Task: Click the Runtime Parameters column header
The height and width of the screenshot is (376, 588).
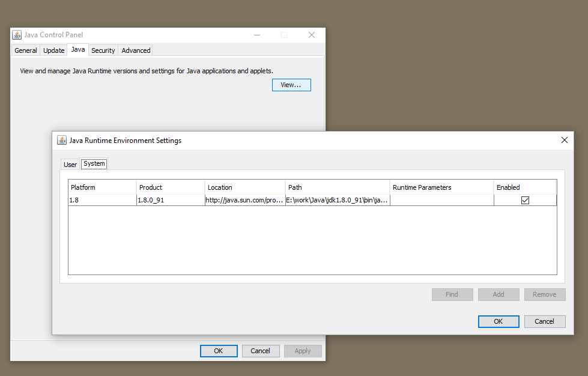Action: click(x=441, y=187)
